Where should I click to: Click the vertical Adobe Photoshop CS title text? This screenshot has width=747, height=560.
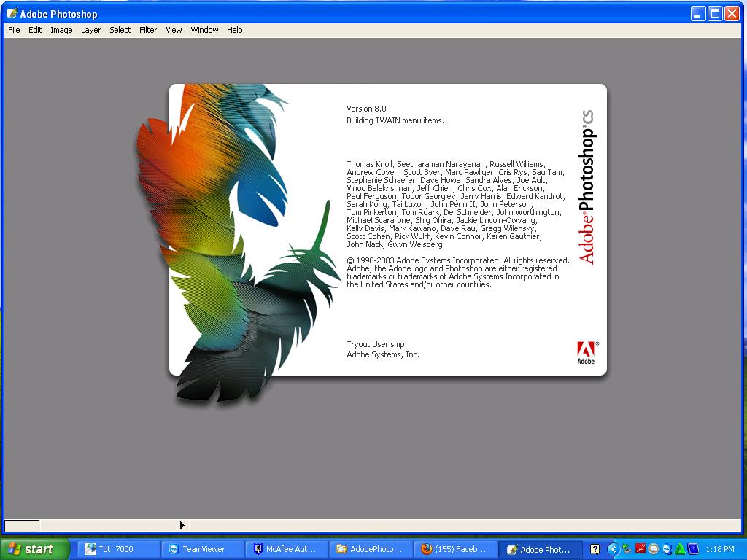click(x=587, y=187)
